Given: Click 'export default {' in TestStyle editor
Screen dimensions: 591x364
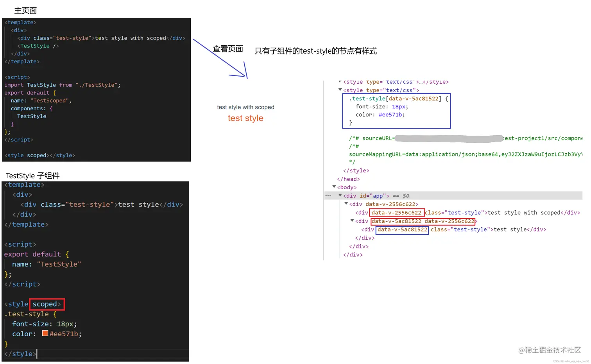Looking at the screenshot, I should pyautogui.click(x=37, y=254).
